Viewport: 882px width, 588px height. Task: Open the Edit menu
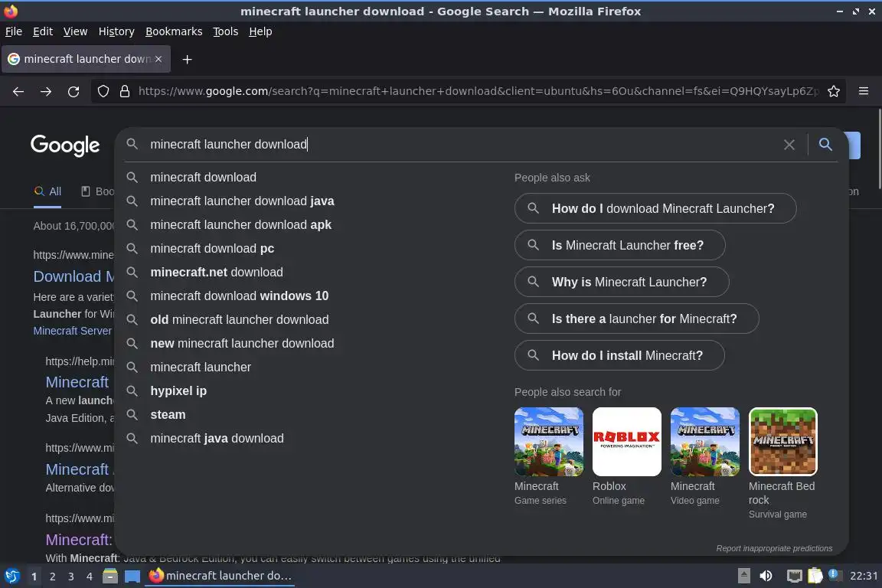[x=43, y=31]
